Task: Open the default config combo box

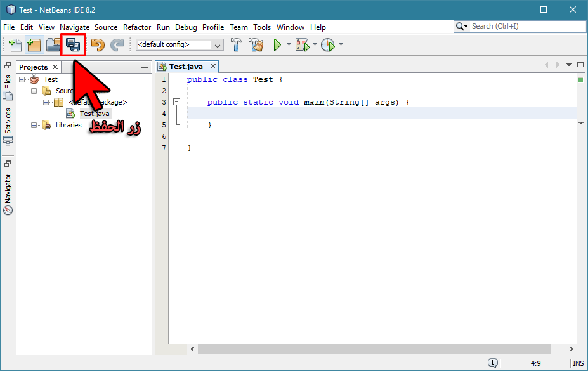Action: tap(180, 44)
